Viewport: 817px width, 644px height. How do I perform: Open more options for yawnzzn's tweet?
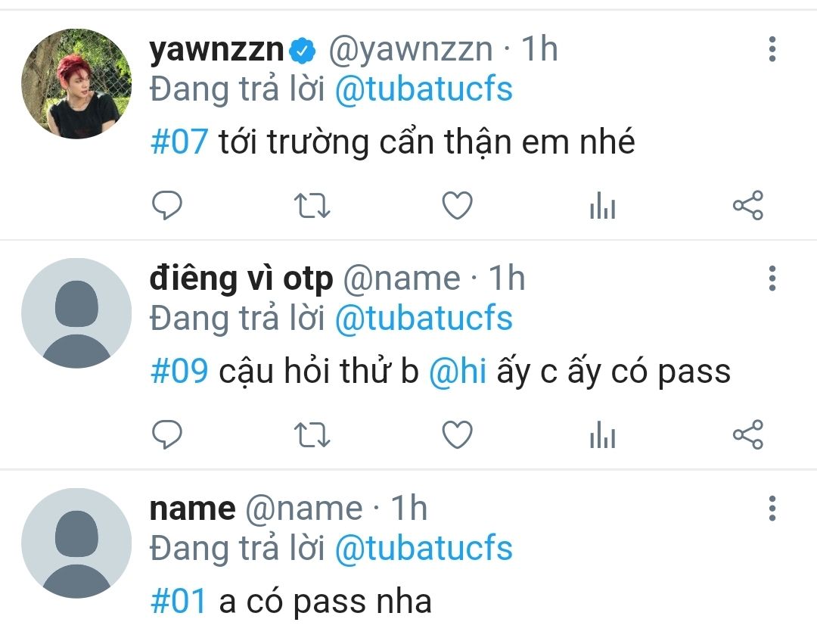pyautogui.click(x=772, y=49)
